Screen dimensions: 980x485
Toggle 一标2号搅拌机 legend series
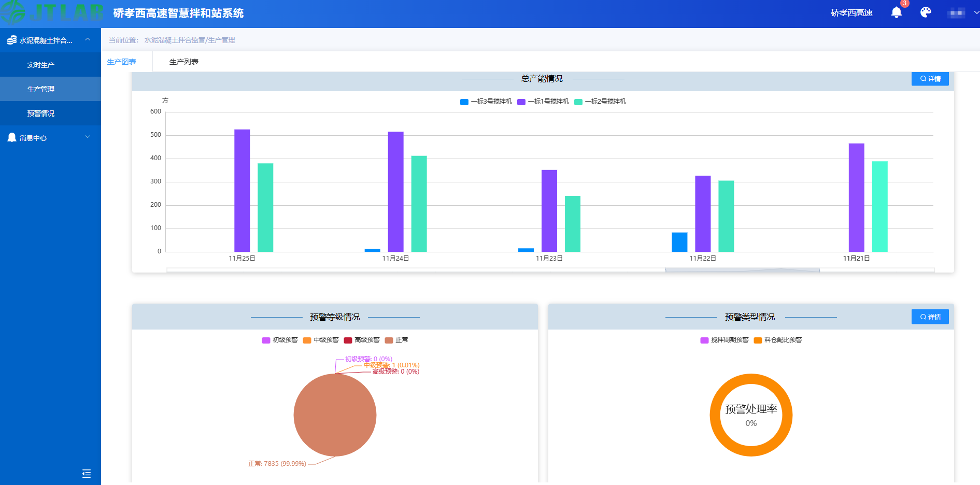(600, 102)
